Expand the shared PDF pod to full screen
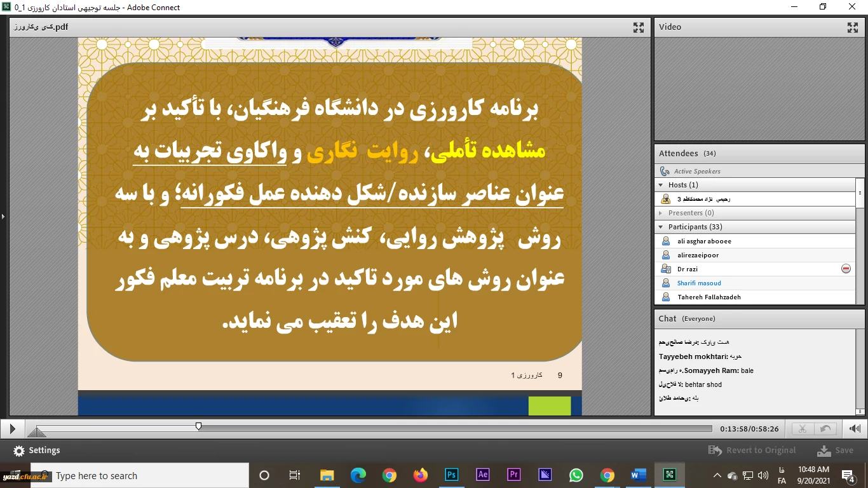The width and height of the screenshot is (868, 488). click(639, 27)
